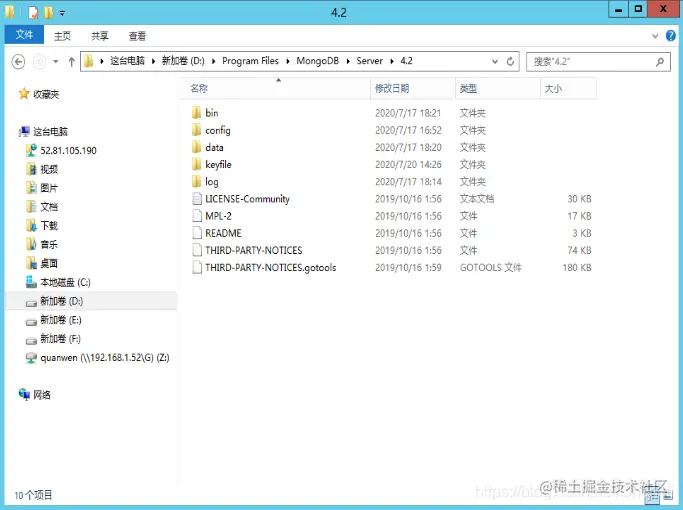Select 收藏夹 in the navigation pane

click(x=46, y=94)
